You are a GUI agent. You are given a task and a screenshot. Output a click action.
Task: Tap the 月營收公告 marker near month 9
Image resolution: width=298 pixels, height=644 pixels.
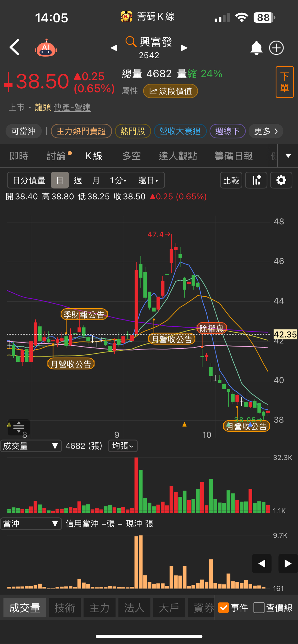coord(172,339)
